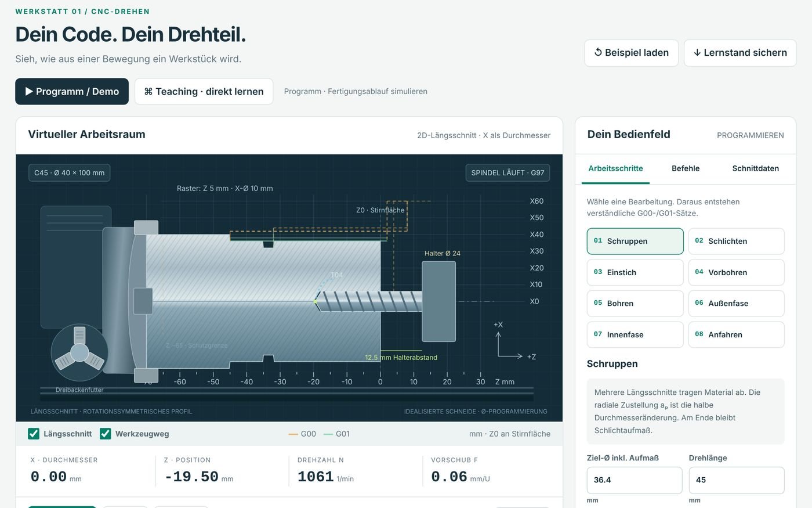The height and width of the screenshot is (508, 812).
Task: Activate Programm / Demo mode
Action: pos(72,91)
